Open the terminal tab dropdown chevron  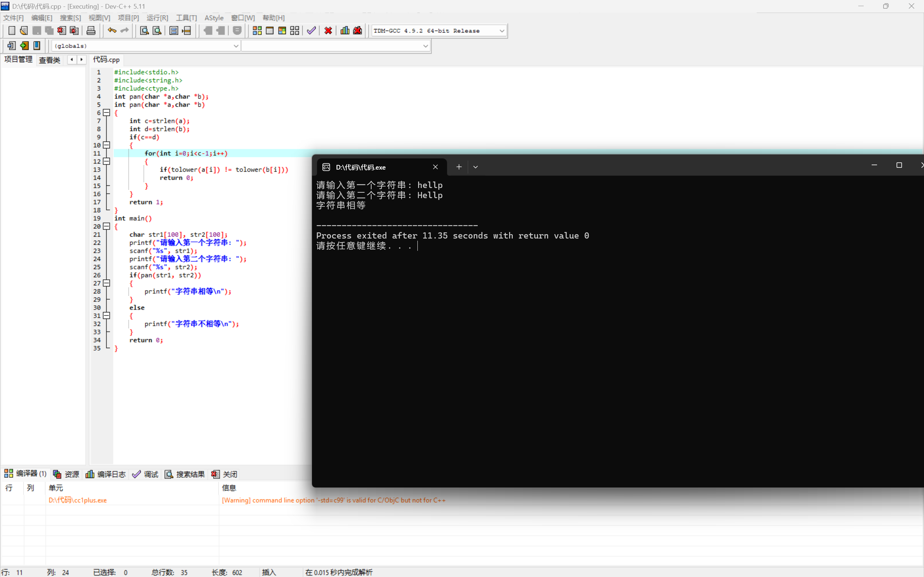(476, 167)
